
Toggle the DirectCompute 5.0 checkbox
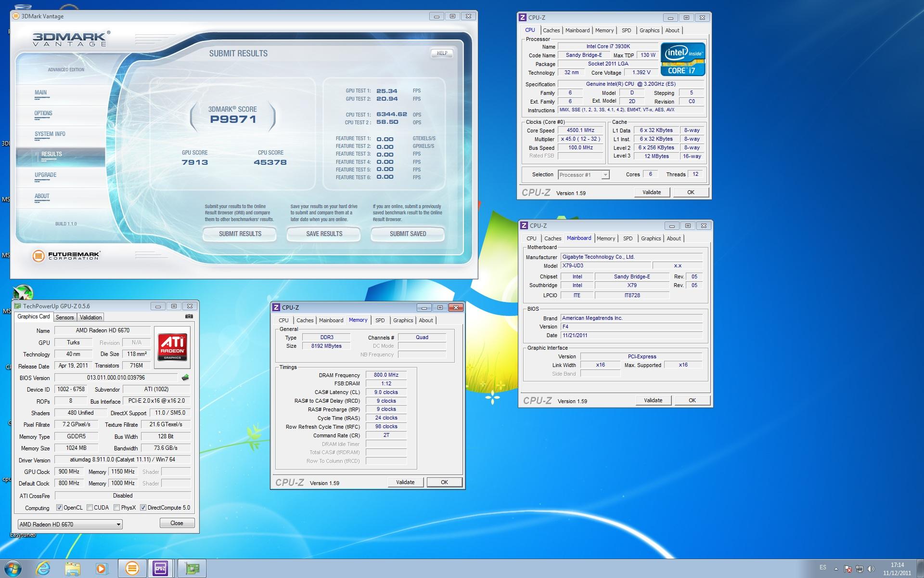[x=143, y=507]
